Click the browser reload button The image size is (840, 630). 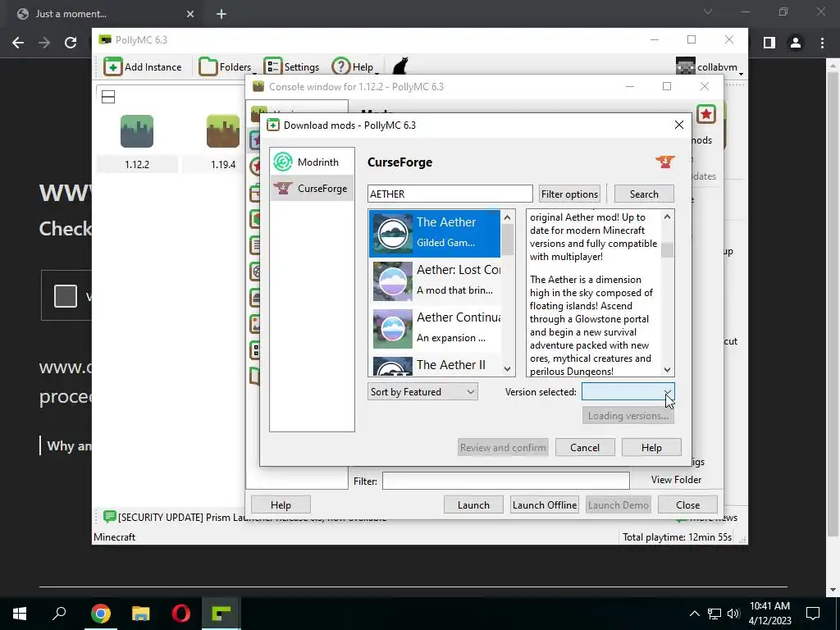coord(71,43)
